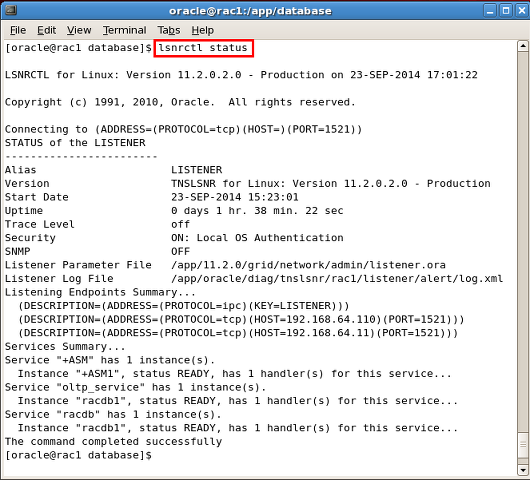Click the scrollbar up arrow
The height and width of the screenshot is (480, 530).
coord(523,46)
